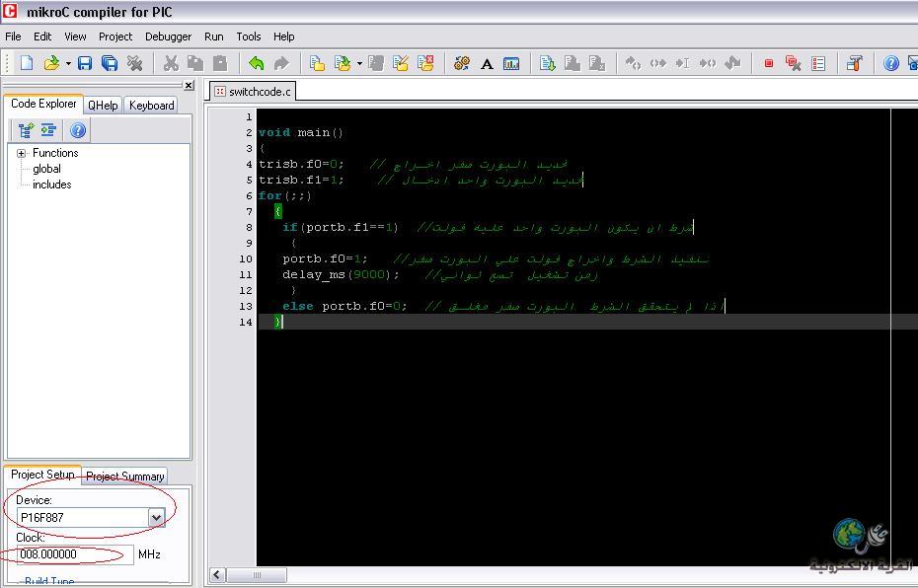Open the Help menu

click(284, 37)
